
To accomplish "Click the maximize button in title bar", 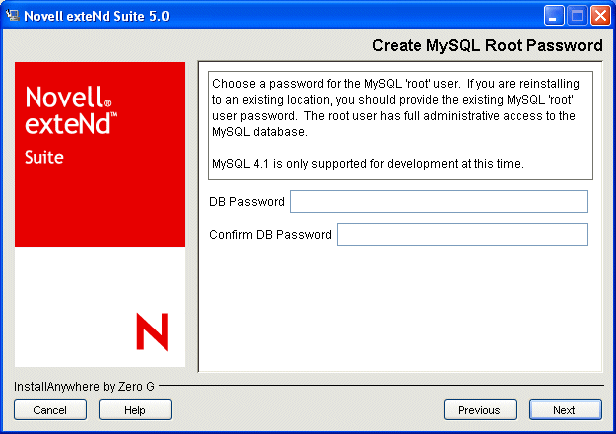I will [577, 16].
